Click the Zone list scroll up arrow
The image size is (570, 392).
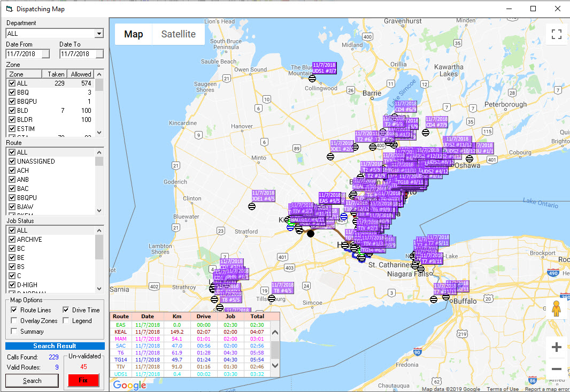coord(99,74)
